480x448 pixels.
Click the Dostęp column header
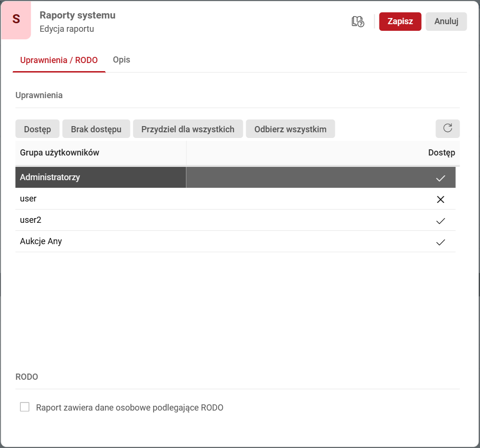(441, 153)
